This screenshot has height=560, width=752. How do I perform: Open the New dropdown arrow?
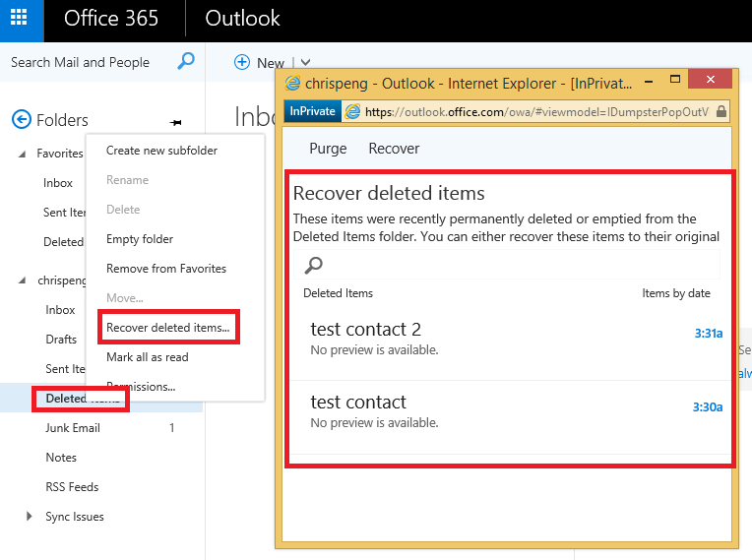[x=305, y=62]
